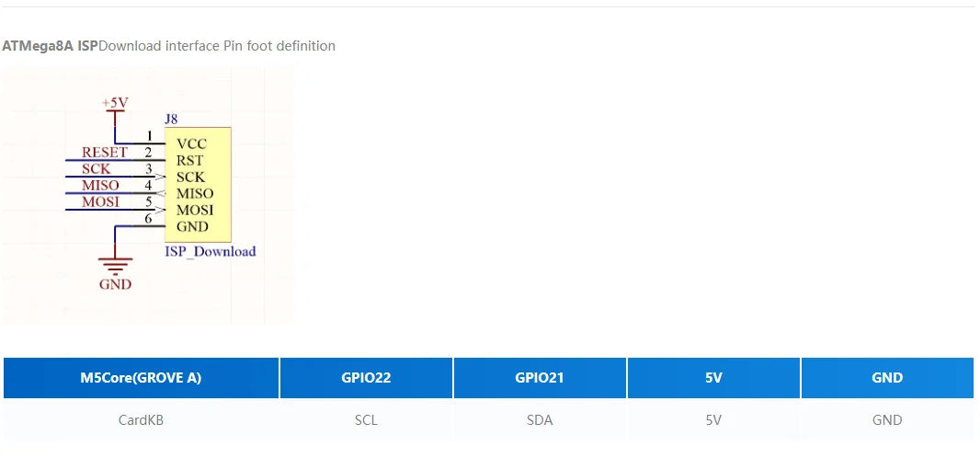Click the ground symbol in the schematic

115,267
